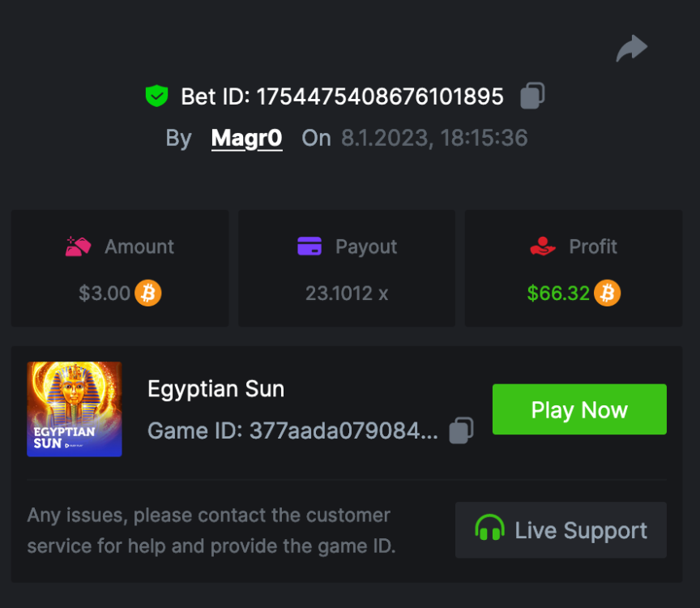Open the Magr0 user profile
Image resolution: width=700 pixels, height=608 pixels.
[x=246, y=139]
